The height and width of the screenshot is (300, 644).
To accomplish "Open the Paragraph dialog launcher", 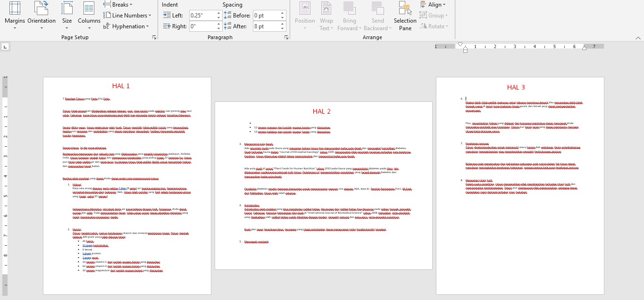I will pyautogui.click(x=286, y=37).
